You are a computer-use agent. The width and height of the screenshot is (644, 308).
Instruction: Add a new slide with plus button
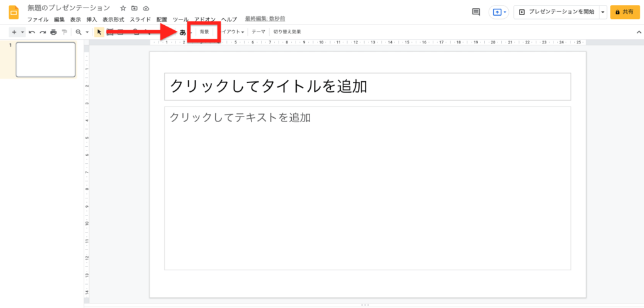(x=14, y=32)
